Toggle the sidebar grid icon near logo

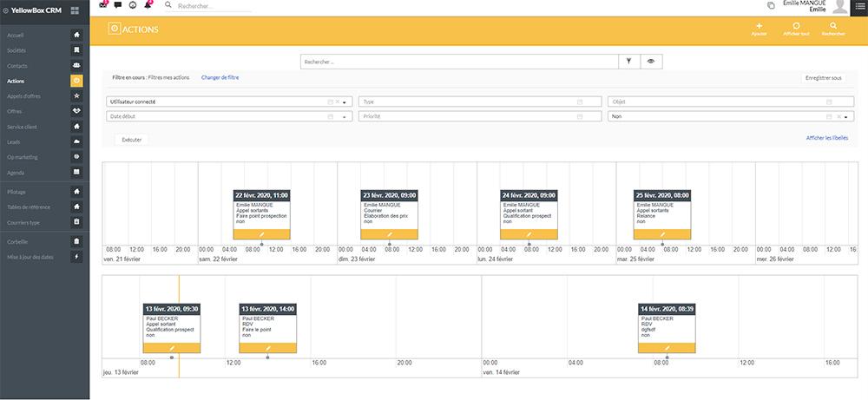tap(75, 10)
